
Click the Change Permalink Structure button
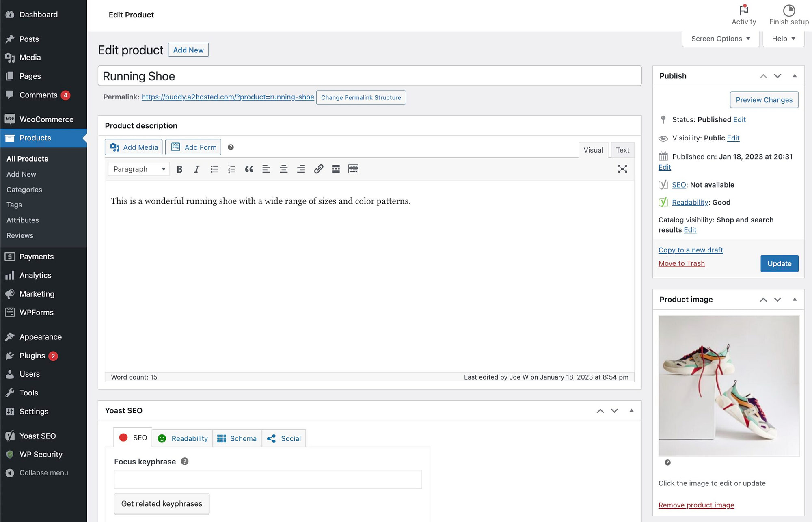(361, 97)
